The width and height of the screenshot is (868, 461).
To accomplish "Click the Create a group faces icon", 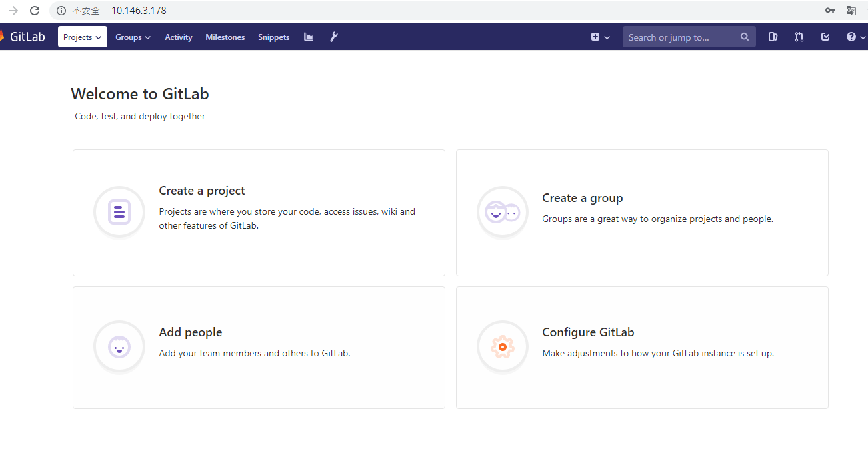I will tap(503, 213).
